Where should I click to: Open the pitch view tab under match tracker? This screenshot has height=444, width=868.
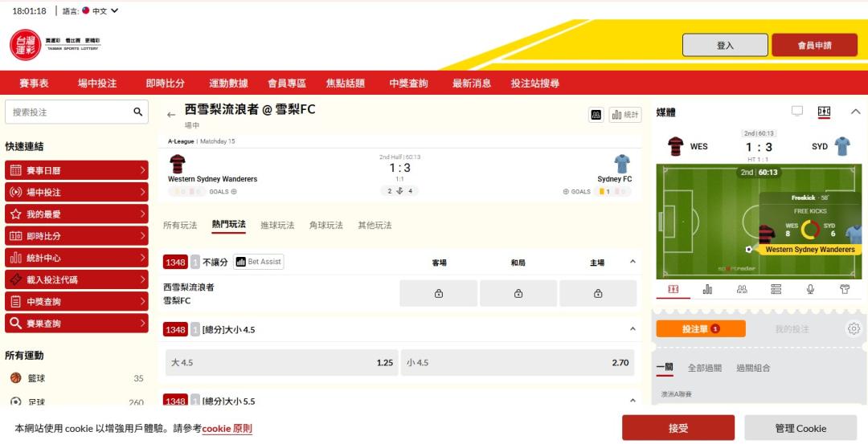674,289
